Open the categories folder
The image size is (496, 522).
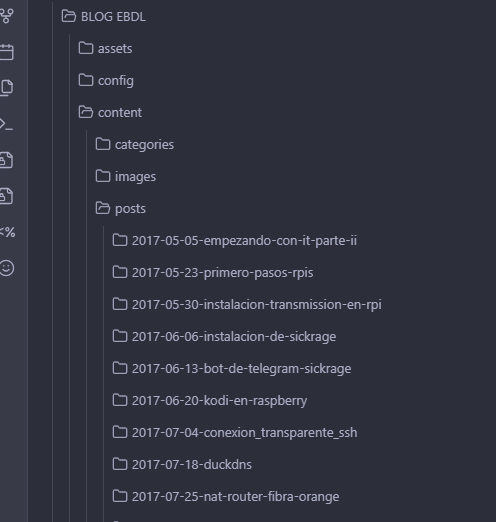click(x=135, y=144)
